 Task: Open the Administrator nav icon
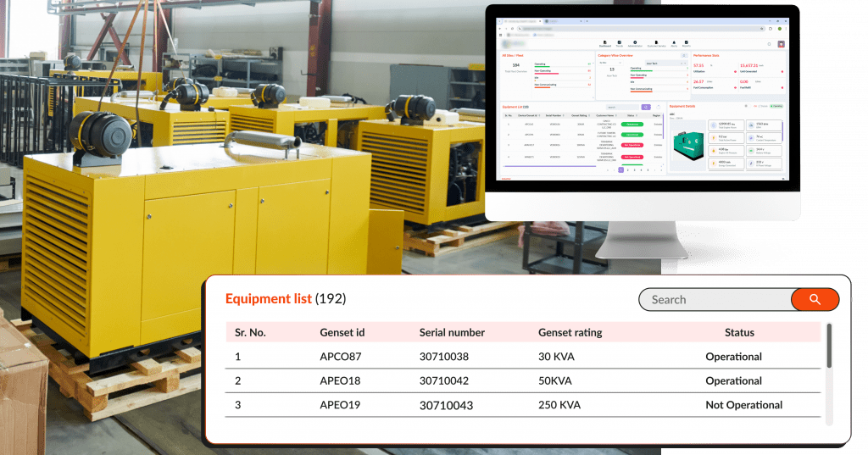[x=635, y=43]
